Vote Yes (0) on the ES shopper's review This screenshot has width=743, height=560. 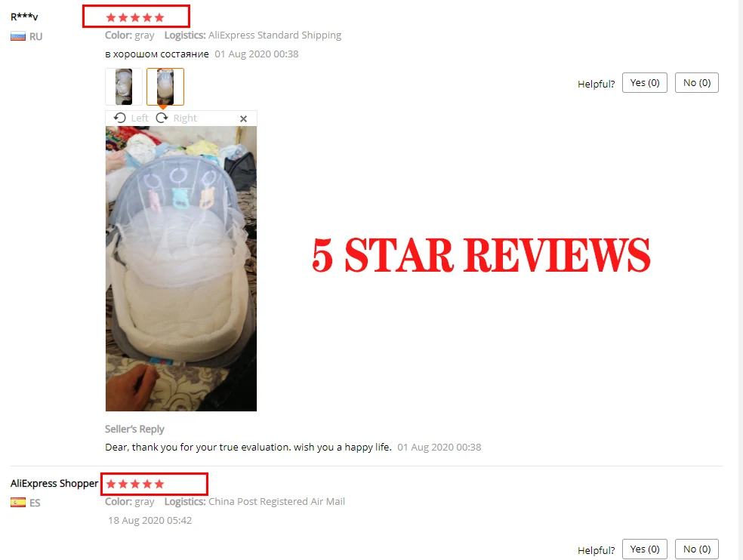[644, 549]
